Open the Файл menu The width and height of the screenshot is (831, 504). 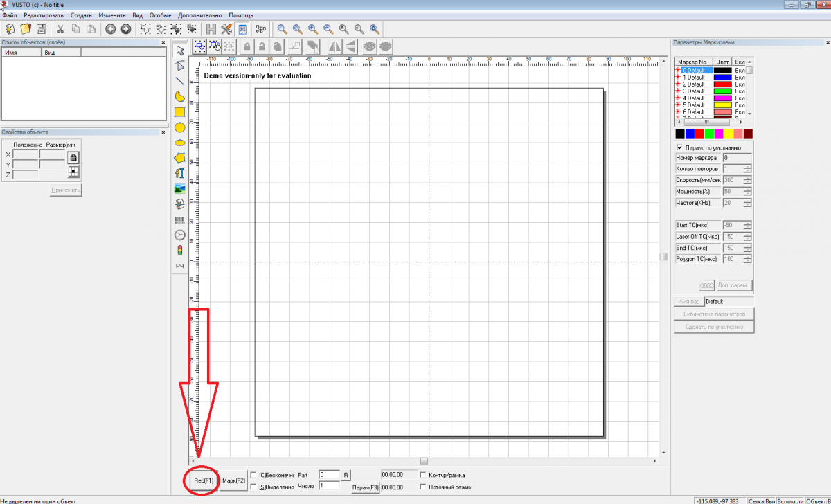[x=10, y=15]
